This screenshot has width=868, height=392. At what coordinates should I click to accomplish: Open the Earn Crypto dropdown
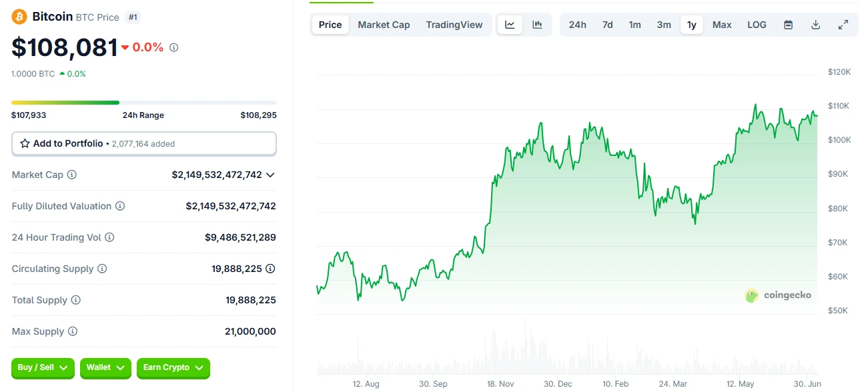[173, 367]
